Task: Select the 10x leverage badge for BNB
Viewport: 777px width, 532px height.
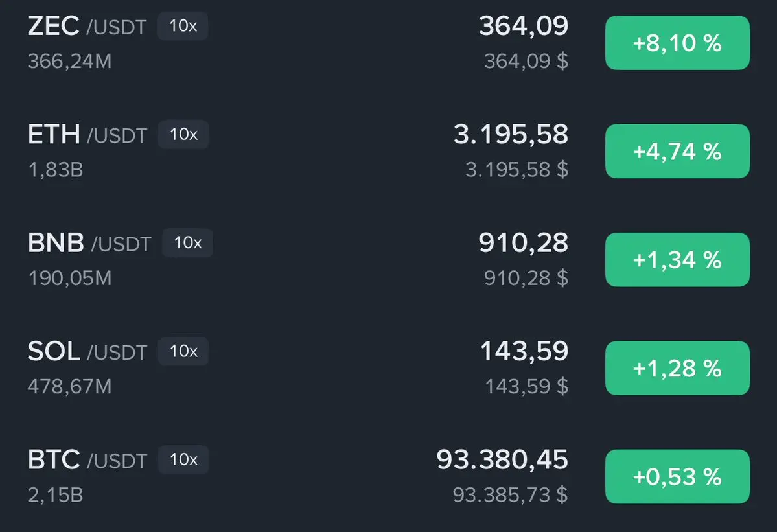Action: [x=188, y=243]
